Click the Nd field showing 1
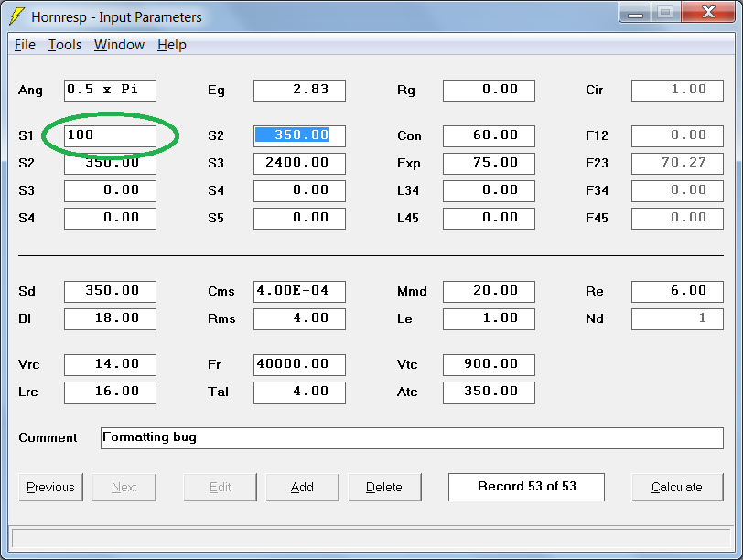743x560 pixels. (678, 318)
